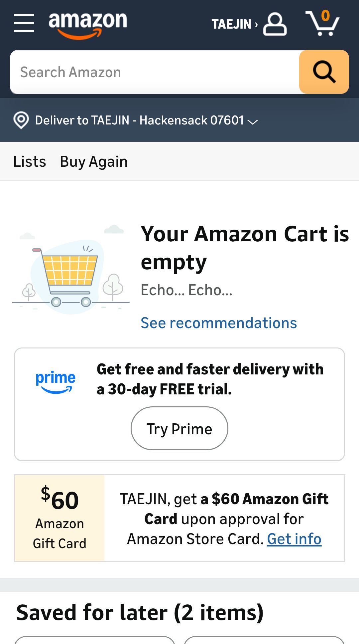Expand the delivery address chevron
359x644 pixels.
pos(253,122)
